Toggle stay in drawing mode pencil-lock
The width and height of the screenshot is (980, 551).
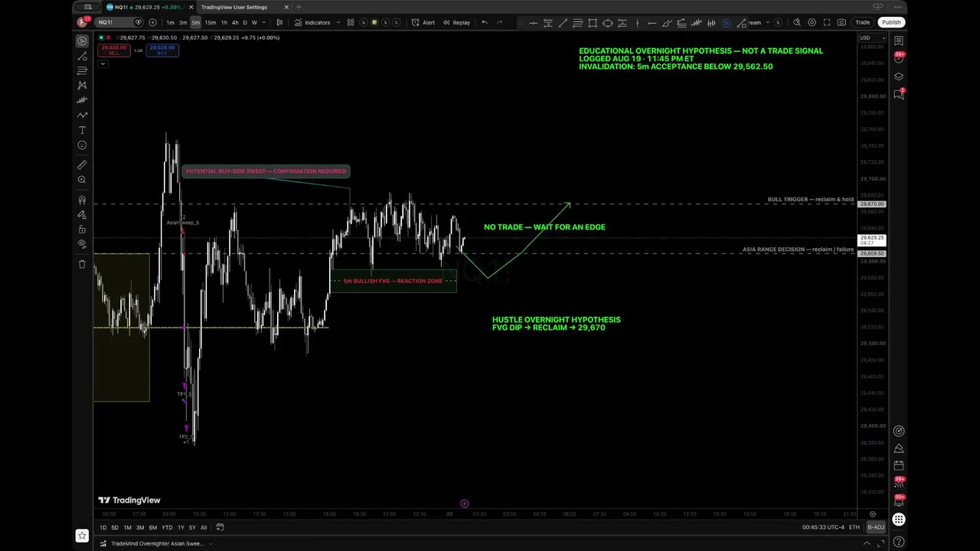[82, 214]
